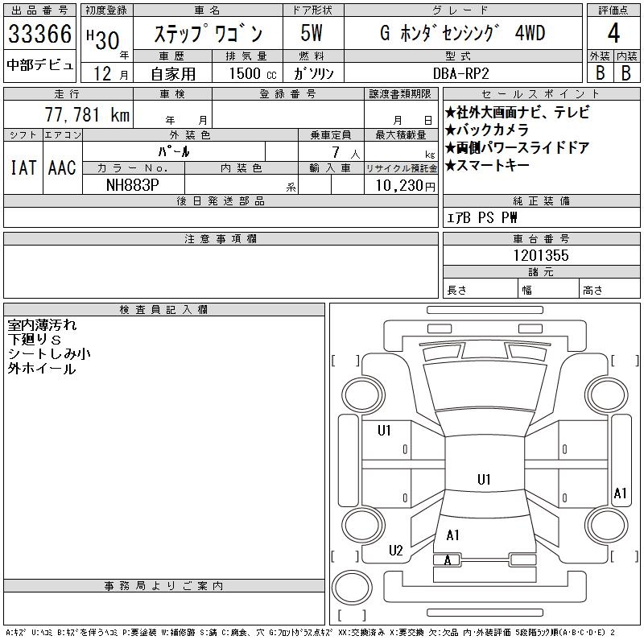
Task: Click the rear right wheel circle in diagram
Action: 607,525
